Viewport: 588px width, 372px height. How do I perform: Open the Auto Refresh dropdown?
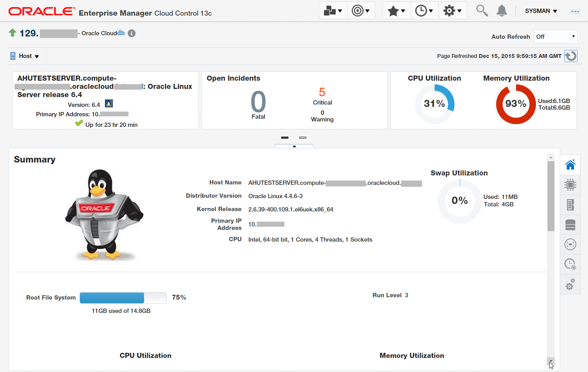555,36
